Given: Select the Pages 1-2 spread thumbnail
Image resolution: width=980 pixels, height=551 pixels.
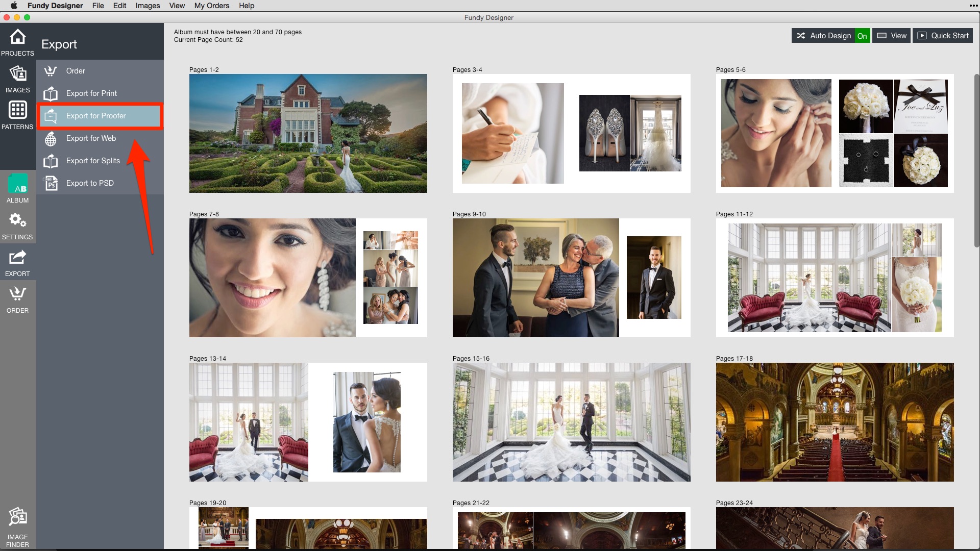Looking at the screenshot, I should coord(308,133).
